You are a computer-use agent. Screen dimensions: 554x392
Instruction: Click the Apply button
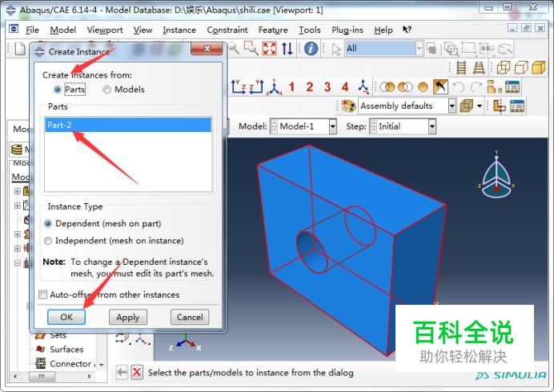[128, 317]
